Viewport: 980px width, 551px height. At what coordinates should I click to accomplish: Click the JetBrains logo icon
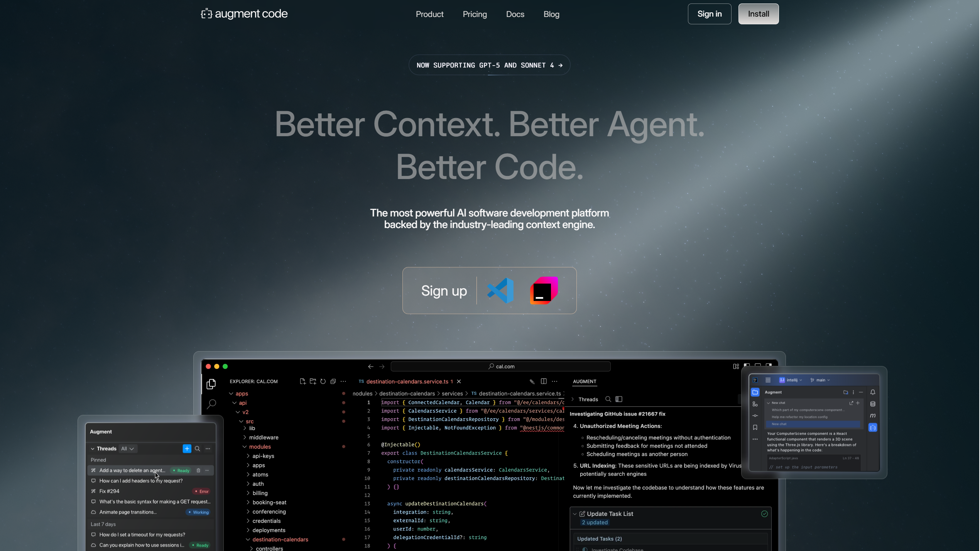tap(544, 291)
